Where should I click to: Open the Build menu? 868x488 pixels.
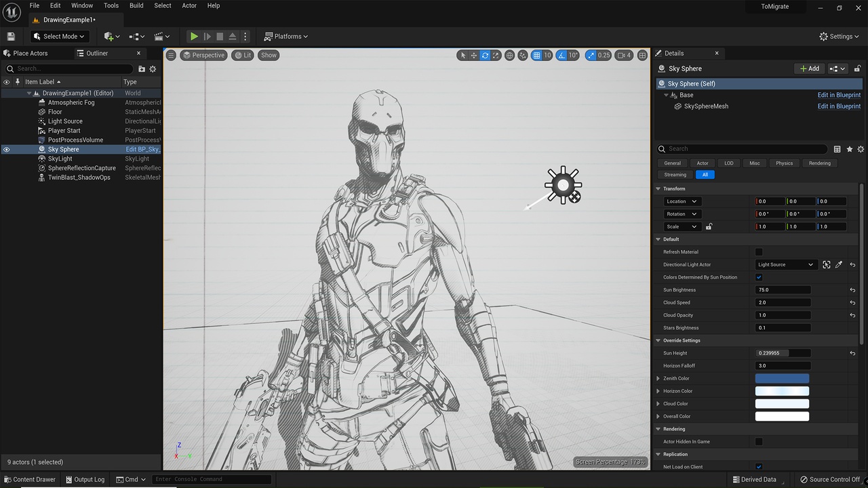tap(136, 5)
